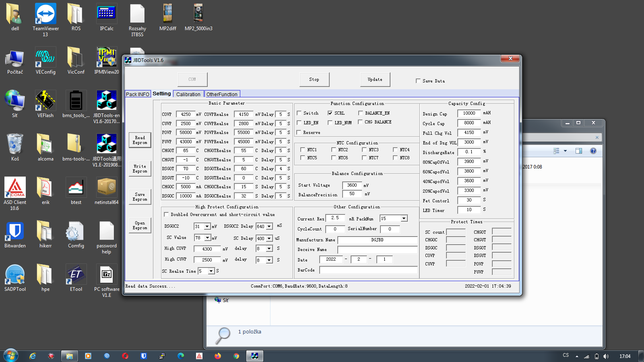The image size is (644, 362).
Task: Open the netinstall64 desktop icon
Action: pyautogui.click(x=107, y=188)
